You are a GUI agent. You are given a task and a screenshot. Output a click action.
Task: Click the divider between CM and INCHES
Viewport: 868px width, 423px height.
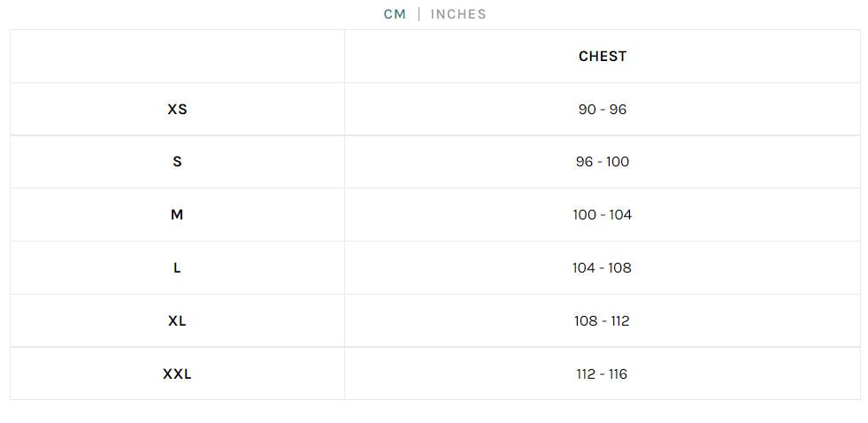click(419, 14)
